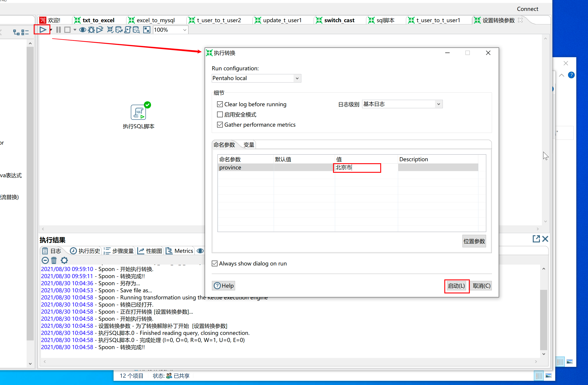Viewport: 588px width, 385px height.
Task: Open the Run configuration Pentaho local dropdown
Action: pos(256,78)
